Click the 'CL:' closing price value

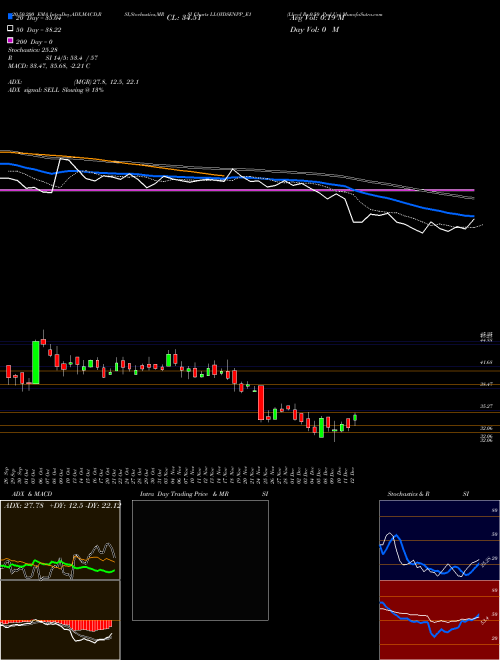coord(184,18)
